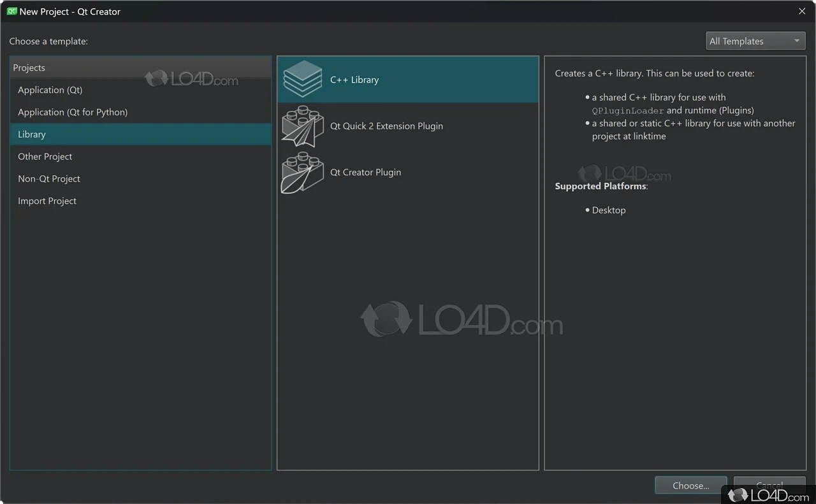The image size is (816, 504).
Task: Select Application (Qt for Python) category
Action: click(x=141, y=112)
